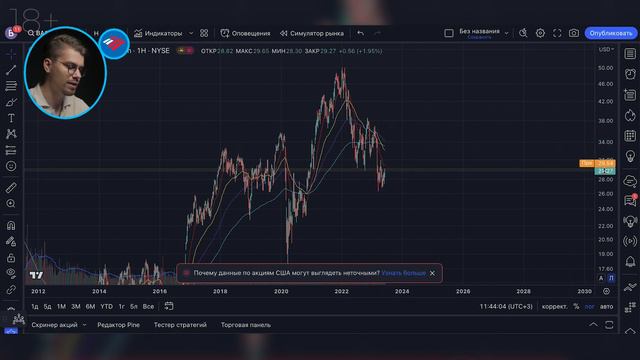Enter fullscreen mode

(x=557, y=33)
